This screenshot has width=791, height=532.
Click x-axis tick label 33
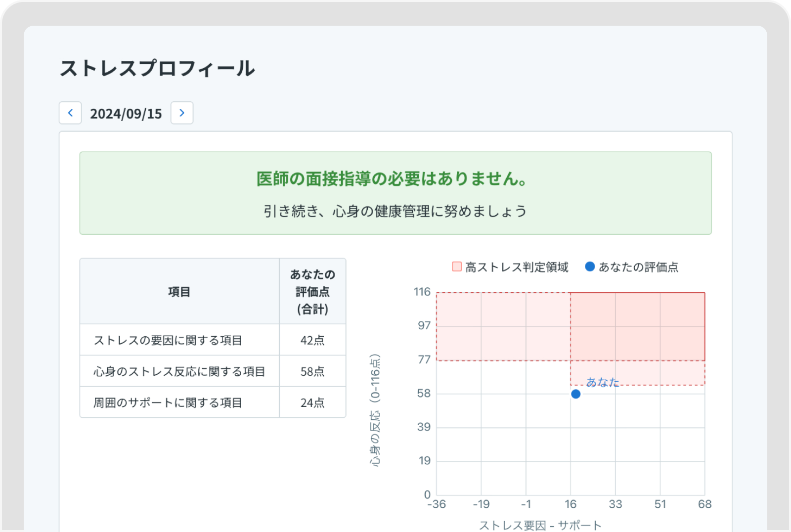click(615, 504)
